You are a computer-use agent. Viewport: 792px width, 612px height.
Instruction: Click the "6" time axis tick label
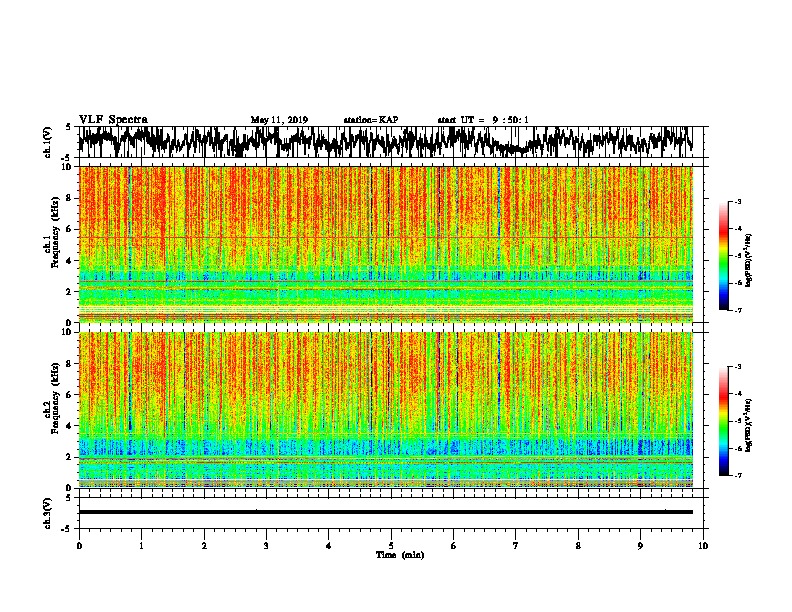[x=454, y=546]
